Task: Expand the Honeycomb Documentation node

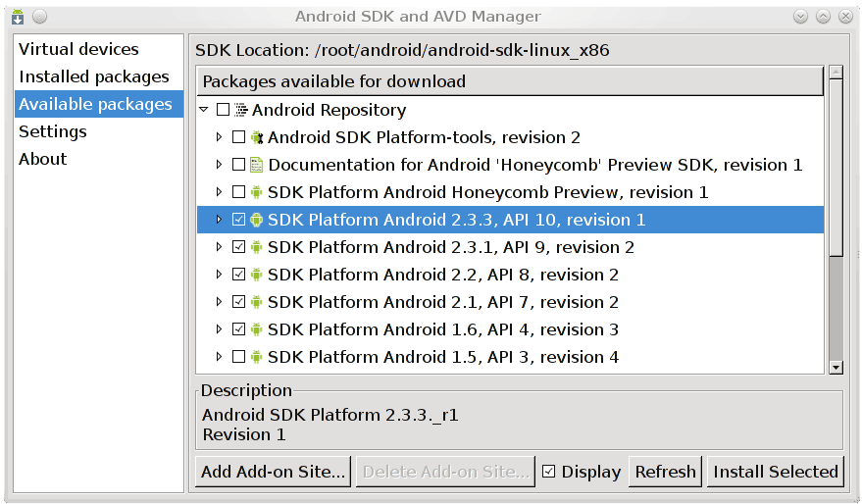Action: click(x=220, y=165)
